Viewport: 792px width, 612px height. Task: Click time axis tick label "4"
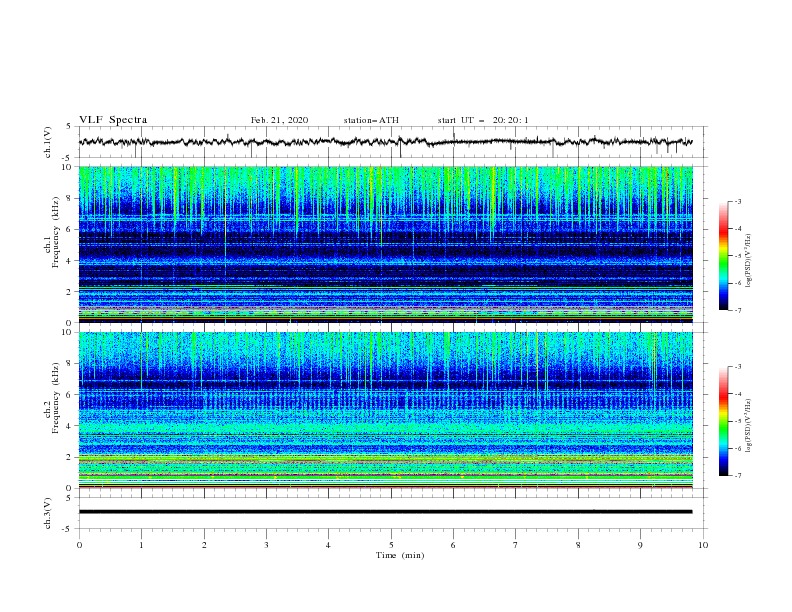click(x=329, y=545)
